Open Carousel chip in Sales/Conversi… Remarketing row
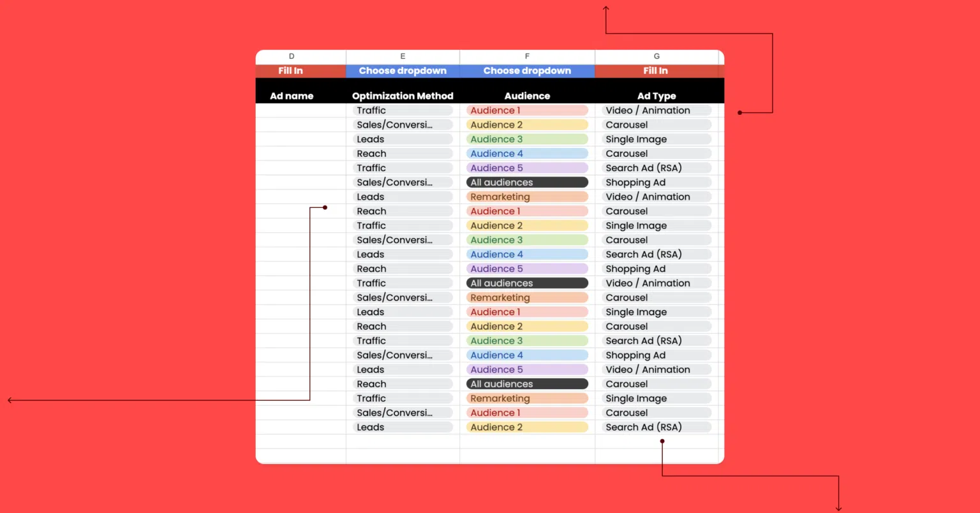 657,297
